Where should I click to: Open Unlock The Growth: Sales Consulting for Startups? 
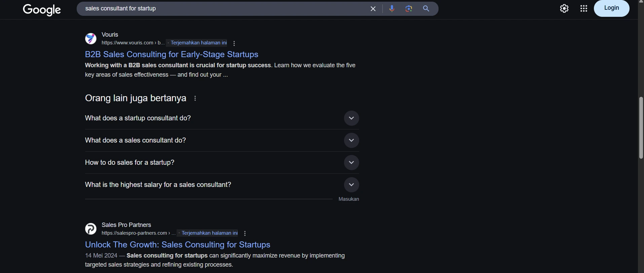[178, 245]
